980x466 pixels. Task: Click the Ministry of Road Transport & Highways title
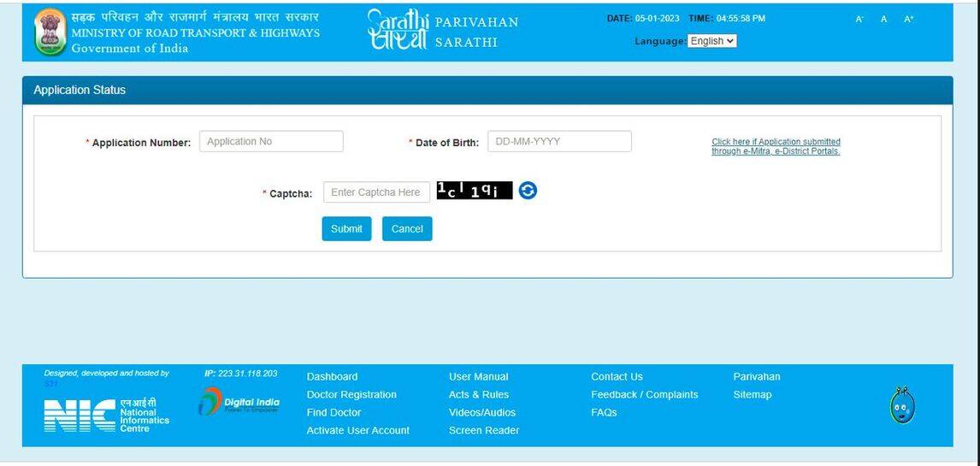click(196, 33)
